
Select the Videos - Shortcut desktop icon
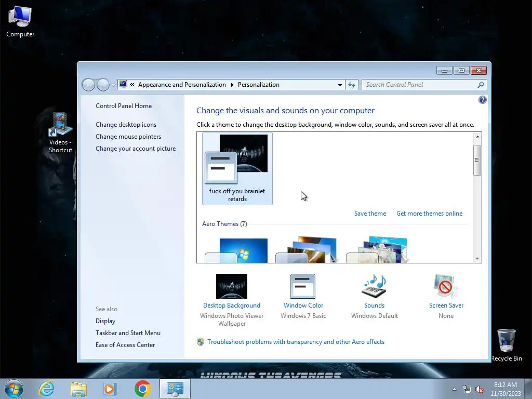click(x=60, y=132)
